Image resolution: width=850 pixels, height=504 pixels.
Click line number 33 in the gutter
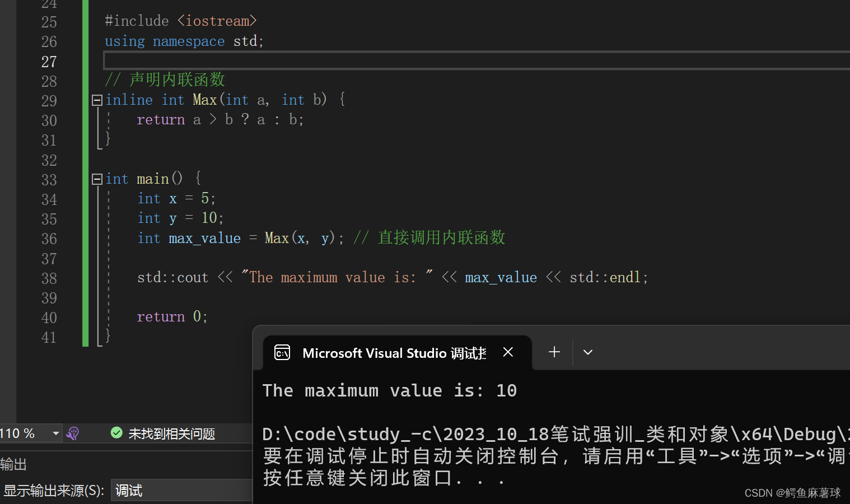pos(49,180)
